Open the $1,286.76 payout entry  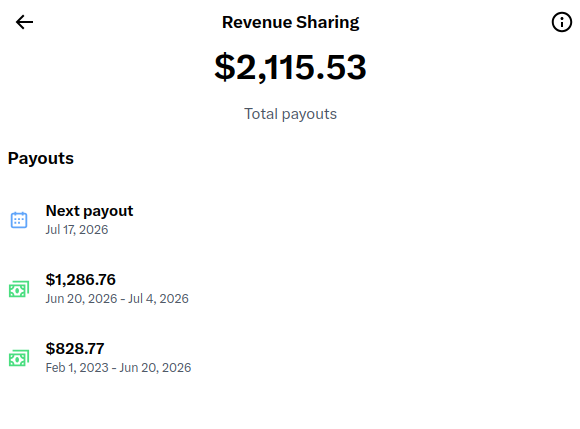[x=290, y=289]
